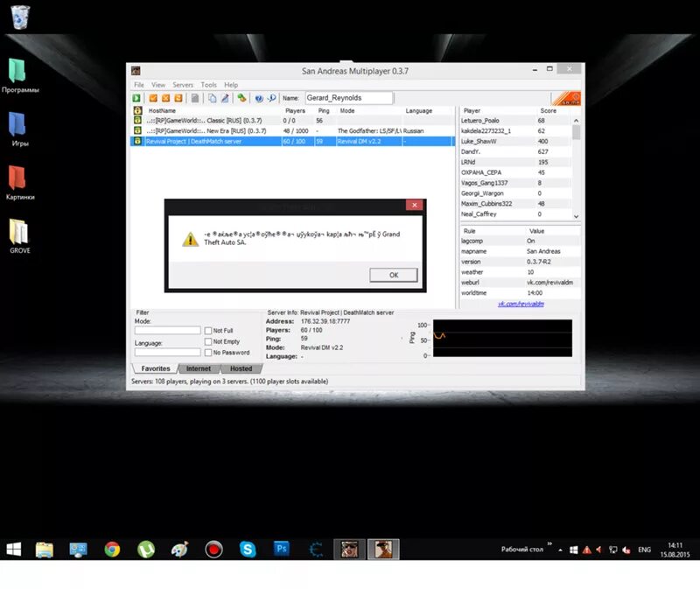Enable the Not Empty filter checkbox
This screenshot has height=589, width=700.
tap(208, 341)
